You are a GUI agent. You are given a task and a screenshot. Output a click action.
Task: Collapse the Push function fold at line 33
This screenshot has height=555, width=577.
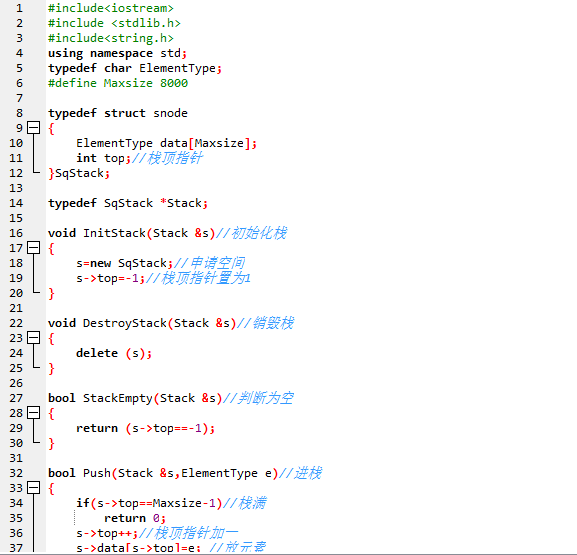click(33, 488)
